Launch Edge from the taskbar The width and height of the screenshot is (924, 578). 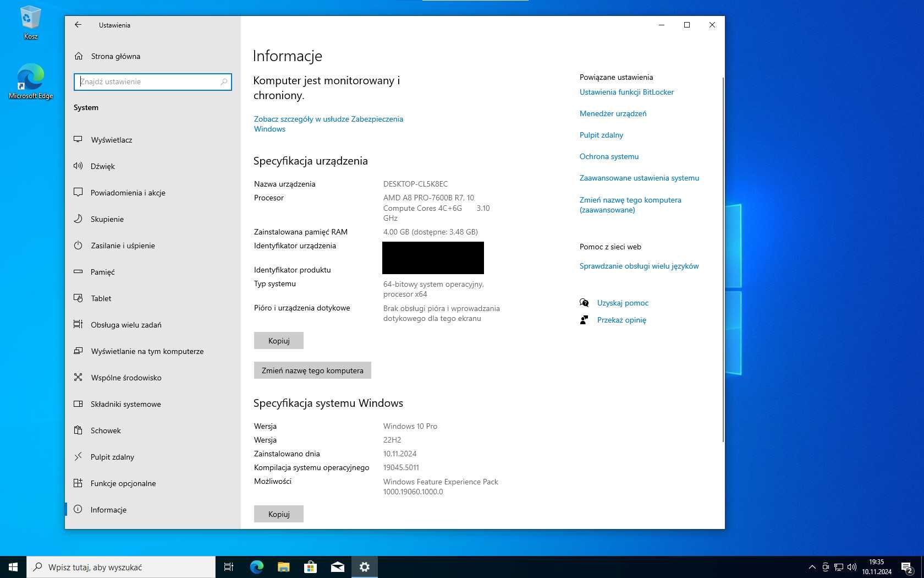pos(256,567)
